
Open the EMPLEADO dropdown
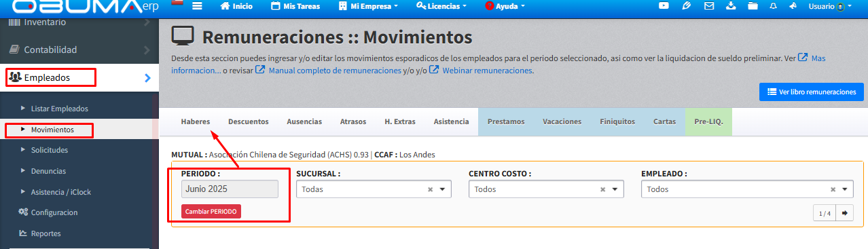point(747,189)
